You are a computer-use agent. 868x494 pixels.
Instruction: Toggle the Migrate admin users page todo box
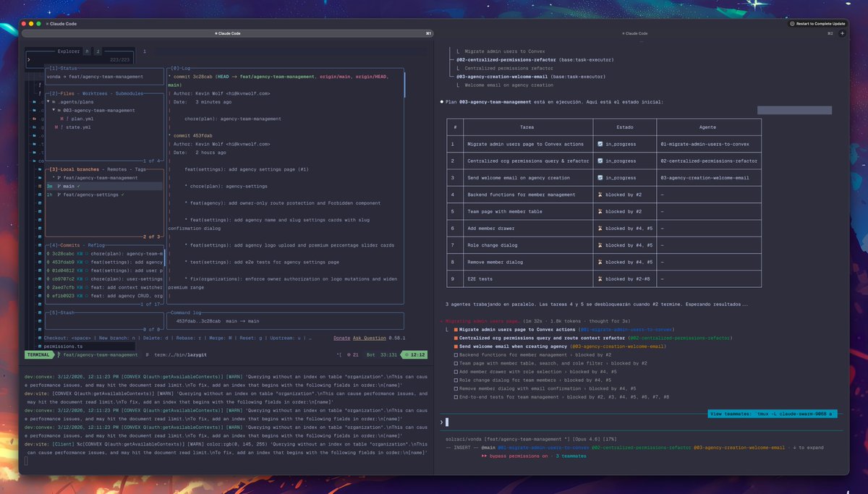coord(456,329)
